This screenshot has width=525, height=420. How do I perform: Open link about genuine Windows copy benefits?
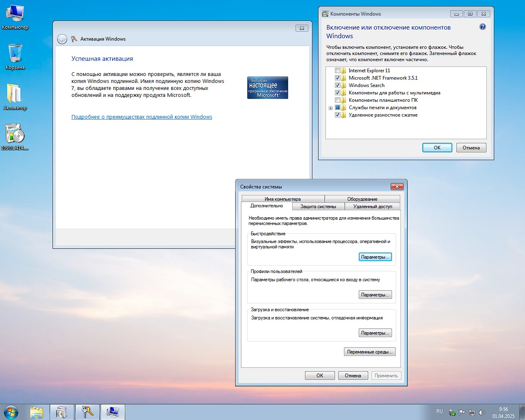click(142, 117)
